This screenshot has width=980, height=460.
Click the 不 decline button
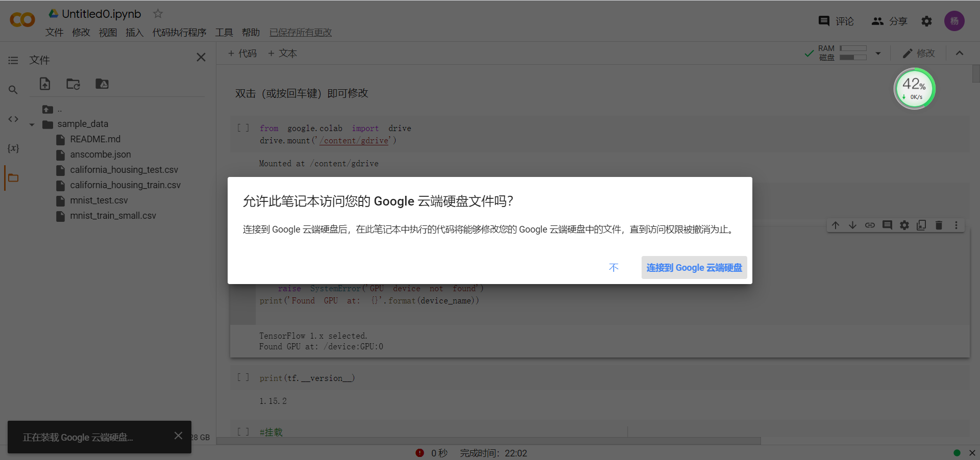pyautogui.click(x=614, y=267)
